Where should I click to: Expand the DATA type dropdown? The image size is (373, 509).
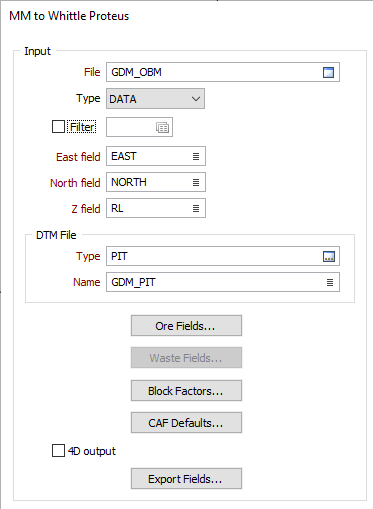[155, 99]
